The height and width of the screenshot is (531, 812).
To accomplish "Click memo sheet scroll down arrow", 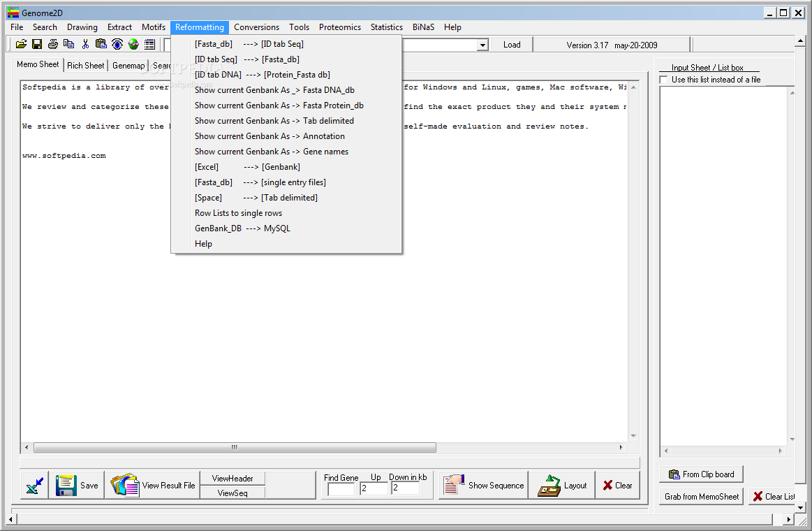I will pos(633,436).
